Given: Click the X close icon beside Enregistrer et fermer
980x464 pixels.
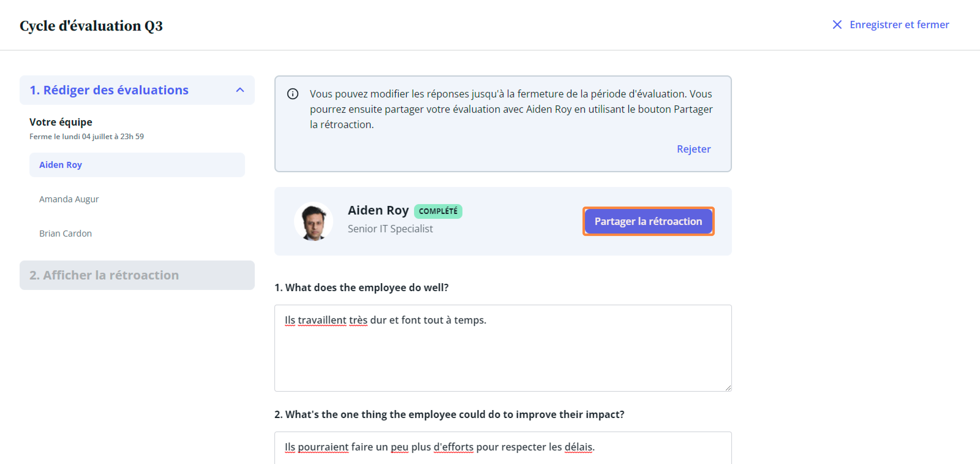Looking at the screenshot, I should [837, 25].
